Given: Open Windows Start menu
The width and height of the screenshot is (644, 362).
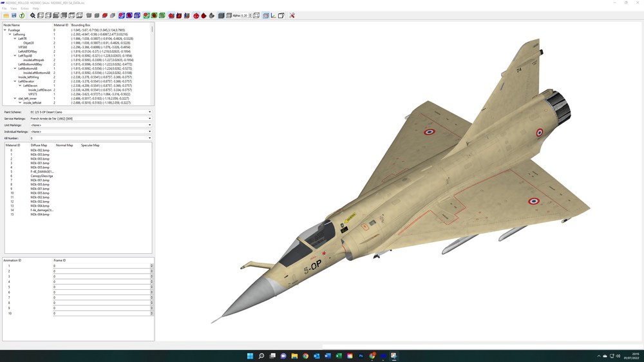Looking at the screenshot, I should point(250,356).
